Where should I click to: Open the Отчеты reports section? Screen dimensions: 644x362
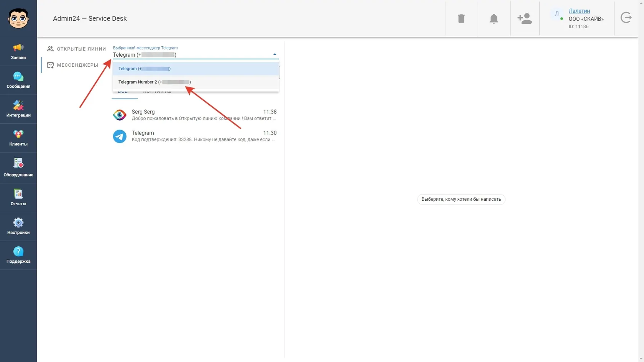(18, 198)
